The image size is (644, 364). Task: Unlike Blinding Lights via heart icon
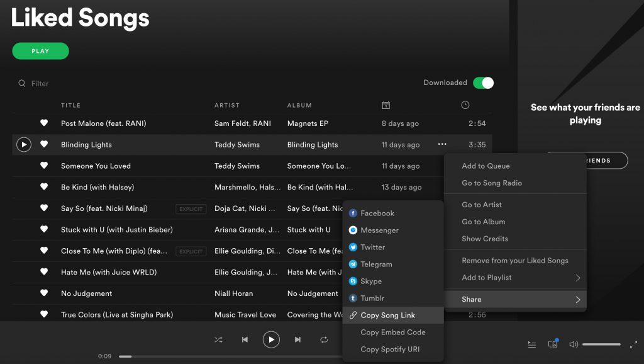[x=44, y=144]
